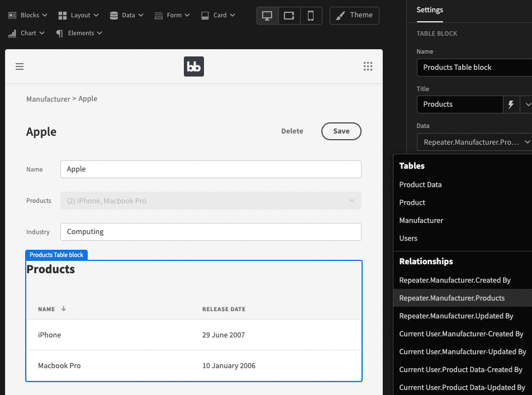Click the lightning bolt binding icon

[x=511, y=104]
